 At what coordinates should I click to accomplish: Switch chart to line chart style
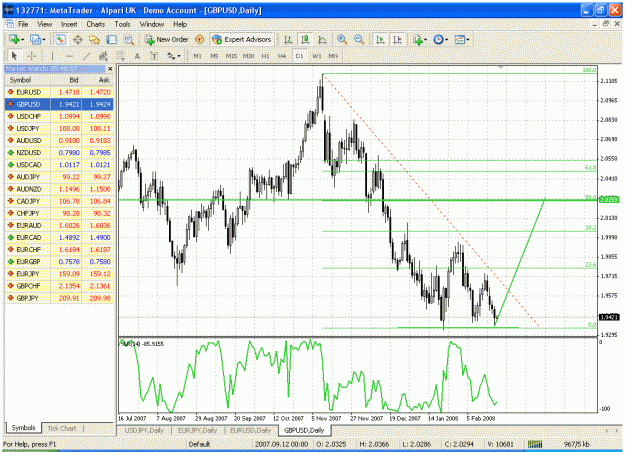pos(322,39)
